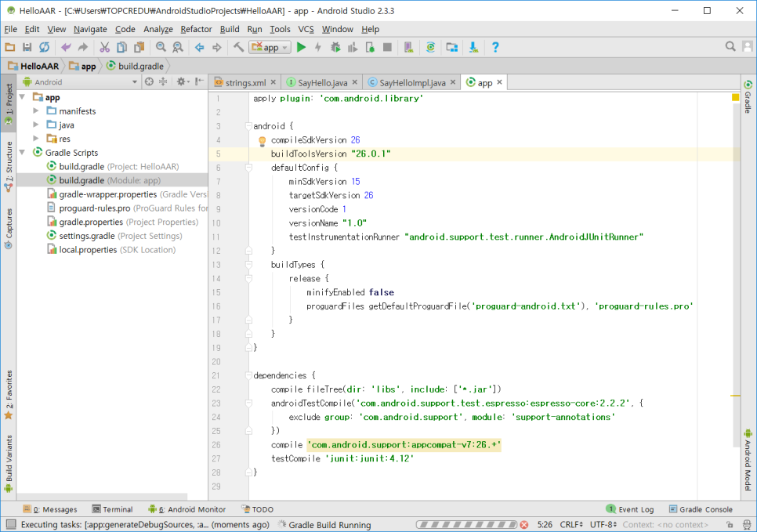Fold the dependencies block on line 21
Image resolution: width=757 pixels, height=532 pixels.
pyautogui.click(x=248, y=375)
